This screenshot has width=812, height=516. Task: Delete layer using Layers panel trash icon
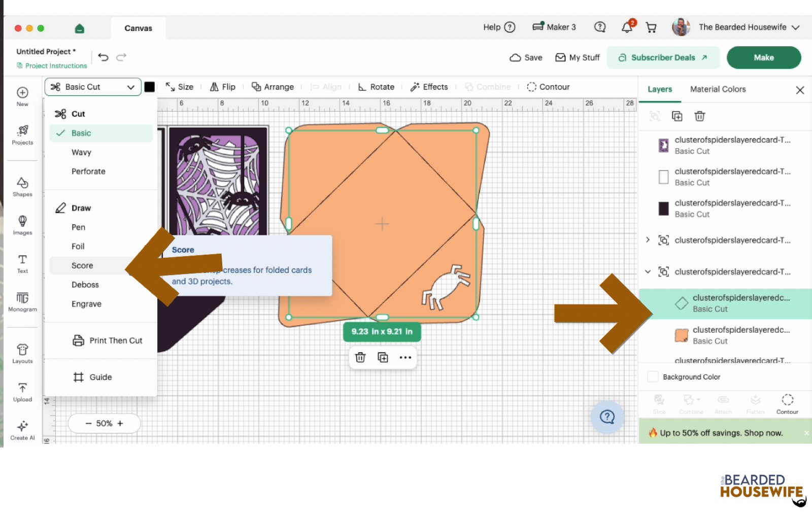coord(700,116)
